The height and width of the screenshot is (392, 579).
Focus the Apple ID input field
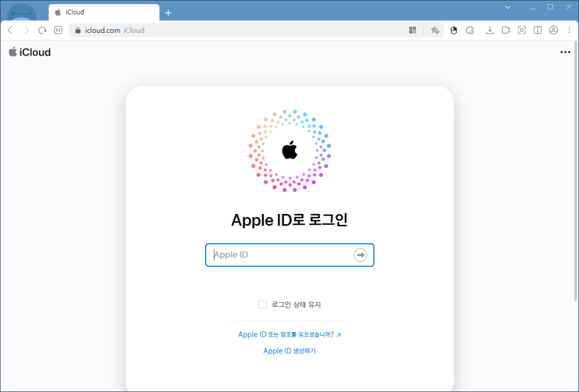[289, 255]
